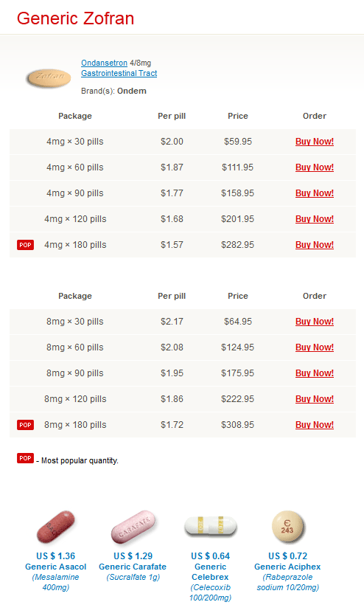Buy Now for 4mg × 30 pills
Viewport: 364px width, 616px height.
click(315, 142)
